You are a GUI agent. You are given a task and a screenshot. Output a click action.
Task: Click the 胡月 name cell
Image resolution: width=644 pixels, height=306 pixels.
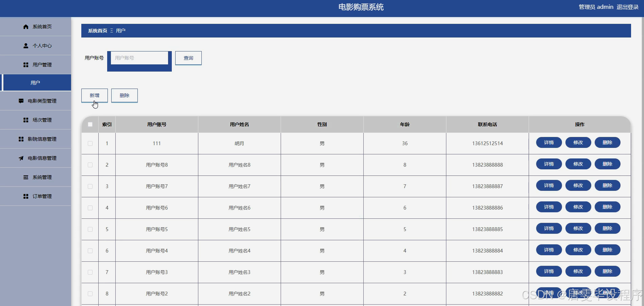point(240,143)
